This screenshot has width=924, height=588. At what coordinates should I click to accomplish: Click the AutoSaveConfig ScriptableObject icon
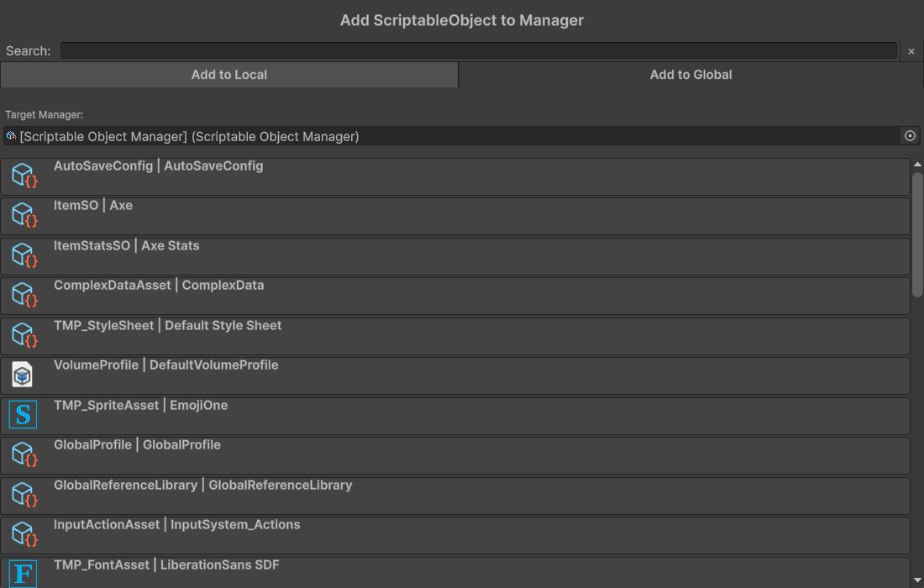tap(24, 176)
